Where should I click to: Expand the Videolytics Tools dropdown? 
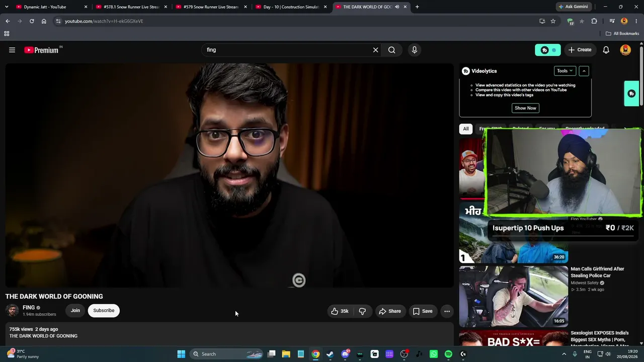565,71
